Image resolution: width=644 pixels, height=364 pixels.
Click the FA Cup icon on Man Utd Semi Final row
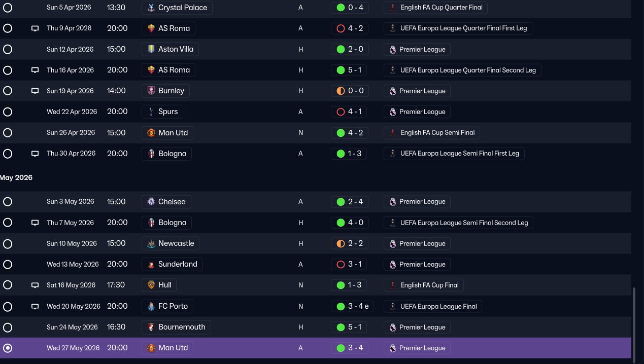tap(393, 133)
